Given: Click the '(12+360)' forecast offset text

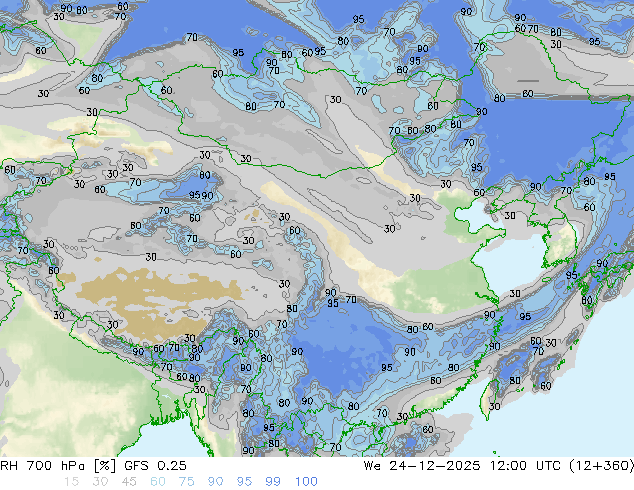Looking at the screenshot, I should 602,466.
